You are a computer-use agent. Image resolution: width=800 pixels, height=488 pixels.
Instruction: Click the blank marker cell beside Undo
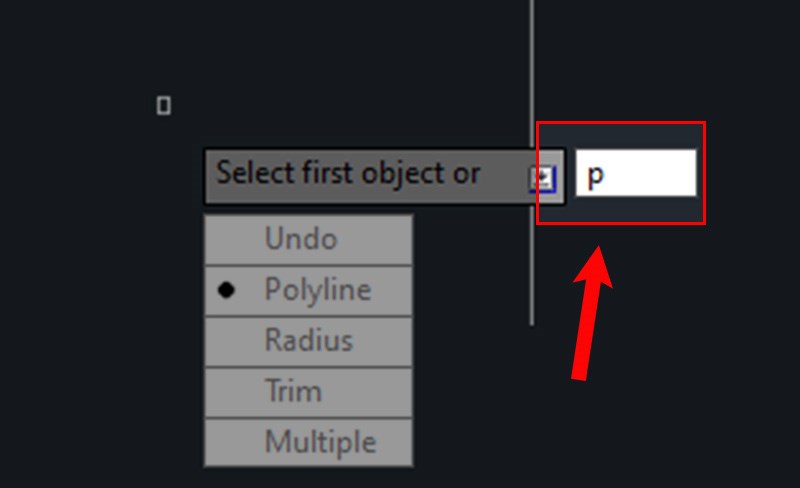[227, 240]
